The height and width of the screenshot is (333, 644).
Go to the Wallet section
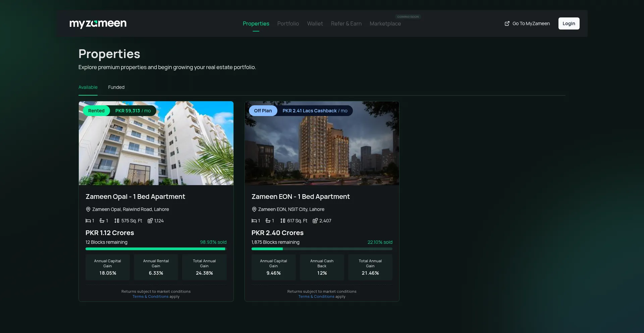pos(315,23)
